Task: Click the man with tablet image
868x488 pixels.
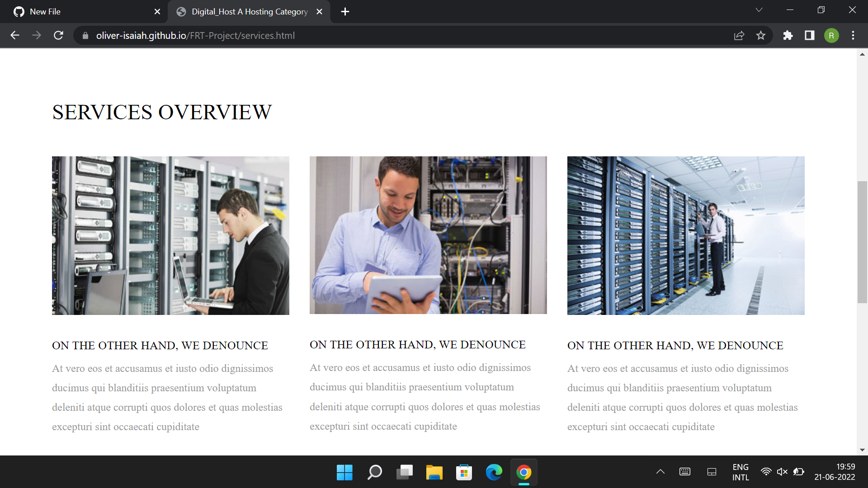Action: click(x=428, y=235)
